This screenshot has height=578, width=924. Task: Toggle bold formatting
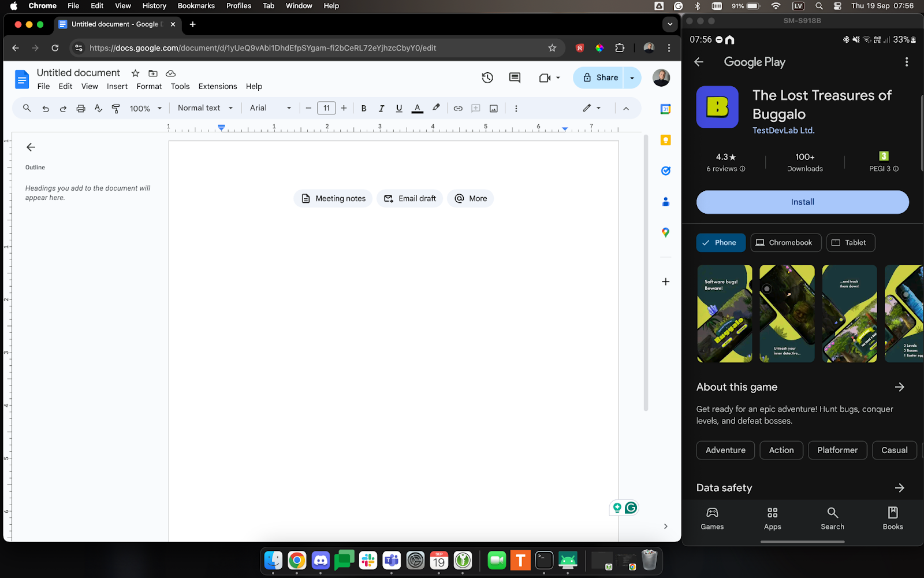[x=364, y=108]
